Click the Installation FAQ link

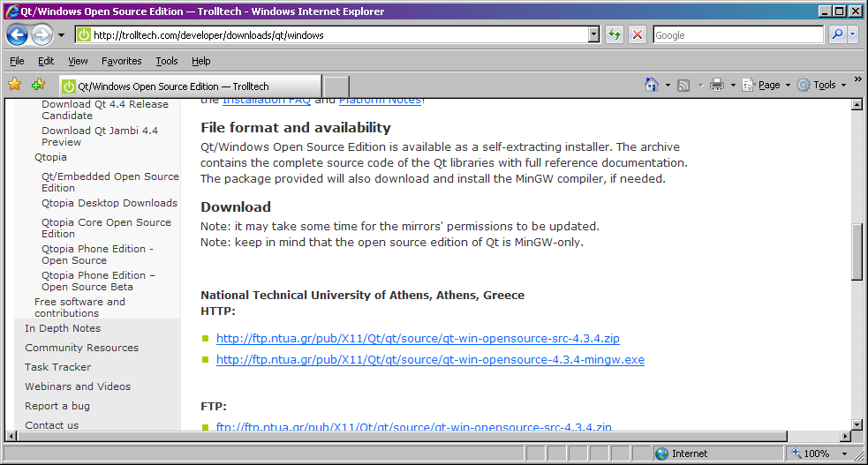point(267,100)
